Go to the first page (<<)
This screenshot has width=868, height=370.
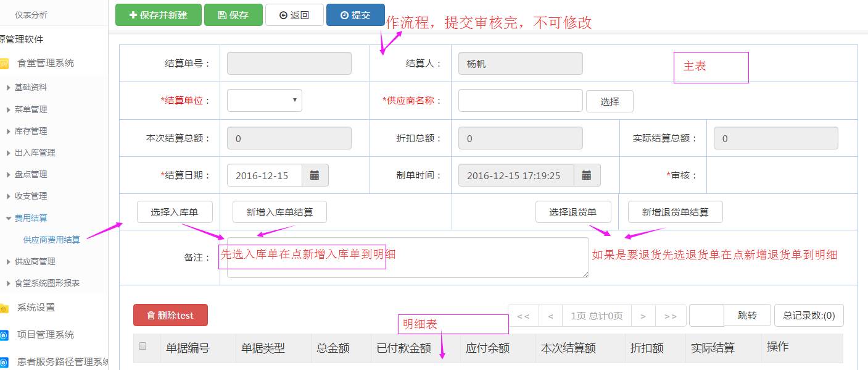click(523, 316)
